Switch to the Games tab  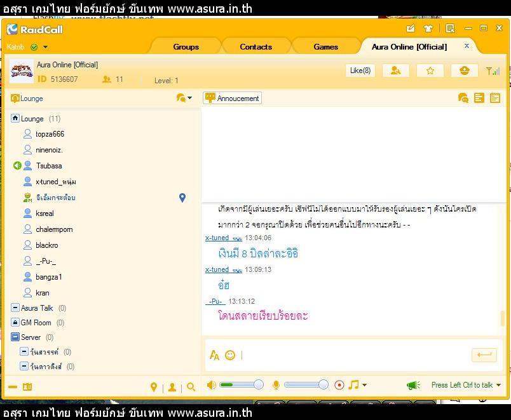[325, 47]
